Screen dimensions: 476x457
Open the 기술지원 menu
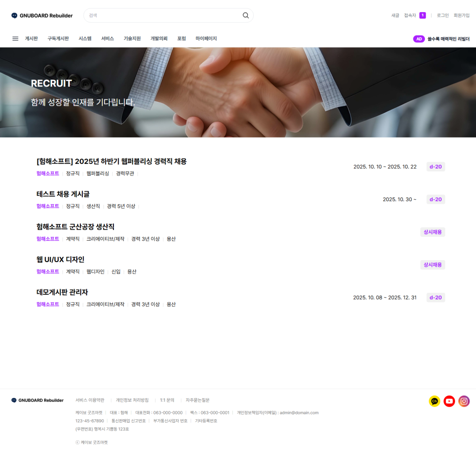pos(132,39)
